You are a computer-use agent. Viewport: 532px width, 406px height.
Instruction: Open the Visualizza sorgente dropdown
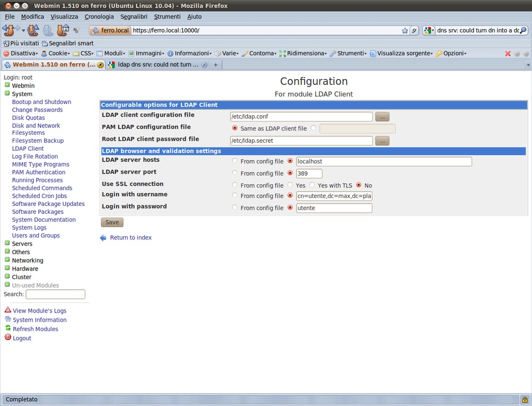(402, 54)
